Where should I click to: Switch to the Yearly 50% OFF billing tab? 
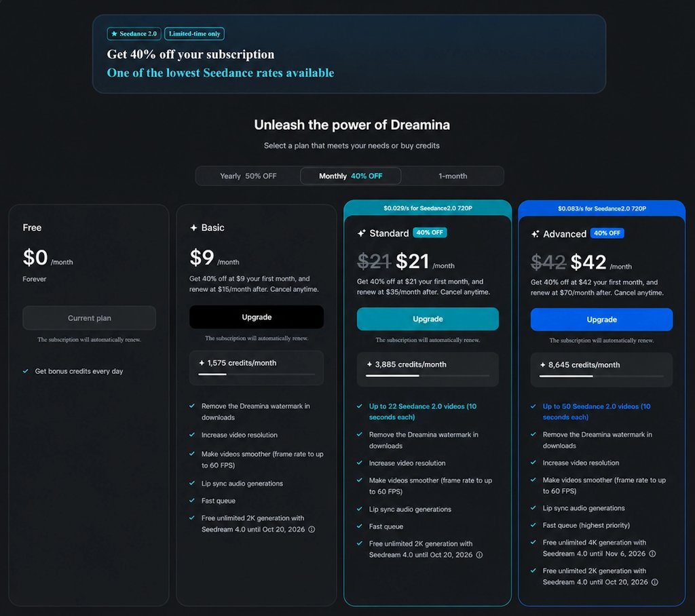(x=248, y=176)
